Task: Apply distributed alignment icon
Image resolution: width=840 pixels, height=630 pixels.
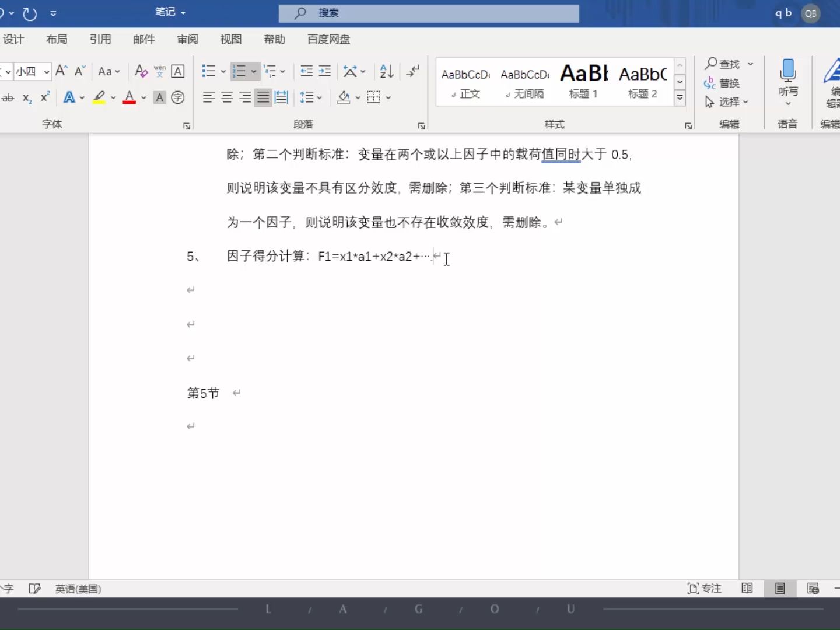Action: (x=281, y=97)
